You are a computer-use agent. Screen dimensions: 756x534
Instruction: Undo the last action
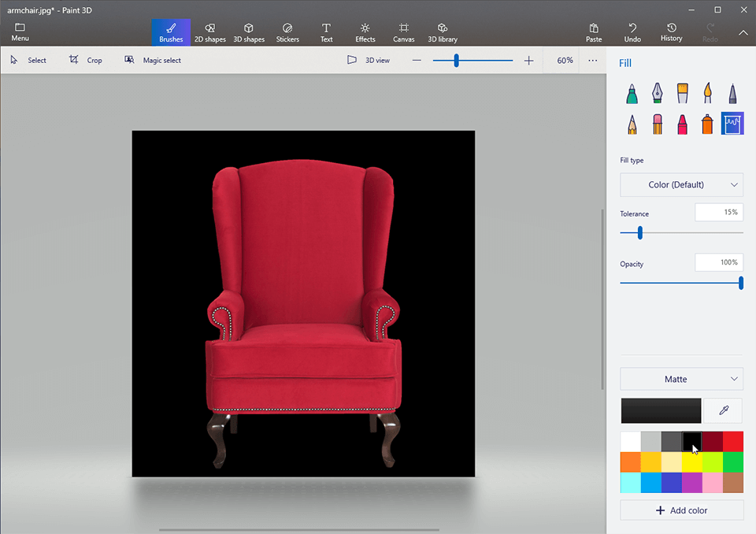632,32
